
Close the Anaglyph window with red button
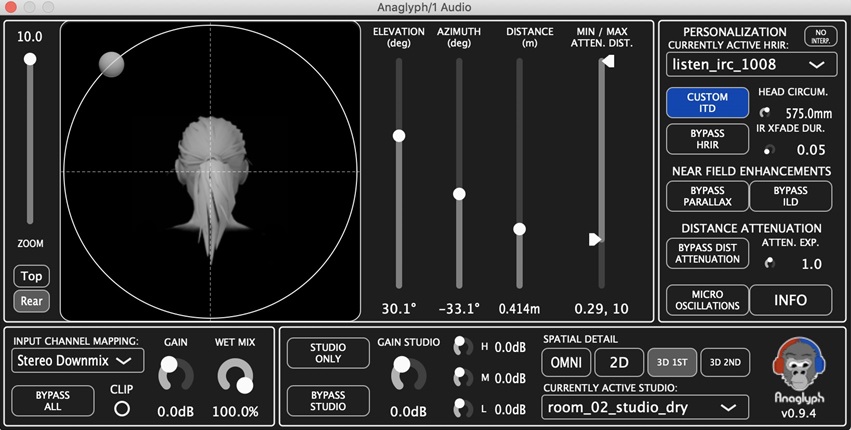point(11,7)
